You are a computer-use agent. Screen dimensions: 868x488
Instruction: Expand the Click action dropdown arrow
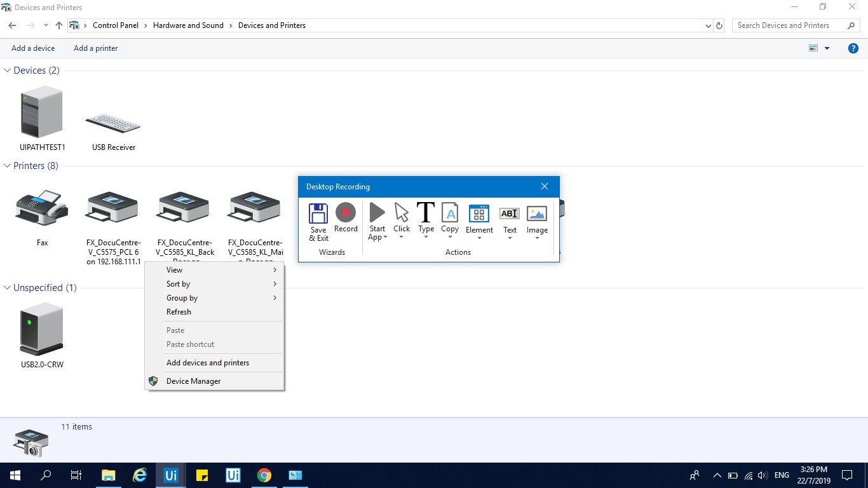click(x=402, y=238)
